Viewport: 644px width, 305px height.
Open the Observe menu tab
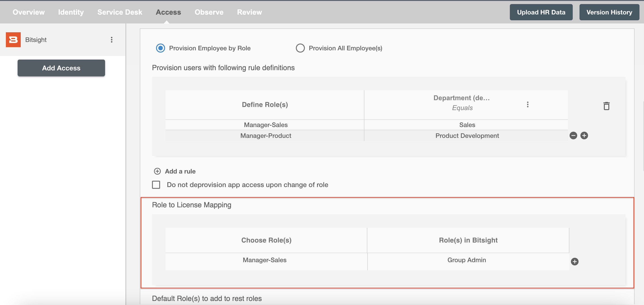pos(209,12)
